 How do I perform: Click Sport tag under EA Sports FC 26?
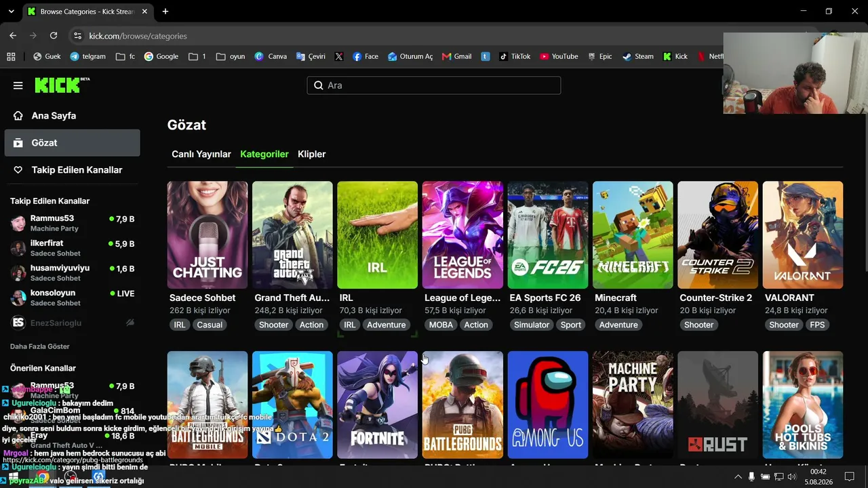click(x=571, y=325)
